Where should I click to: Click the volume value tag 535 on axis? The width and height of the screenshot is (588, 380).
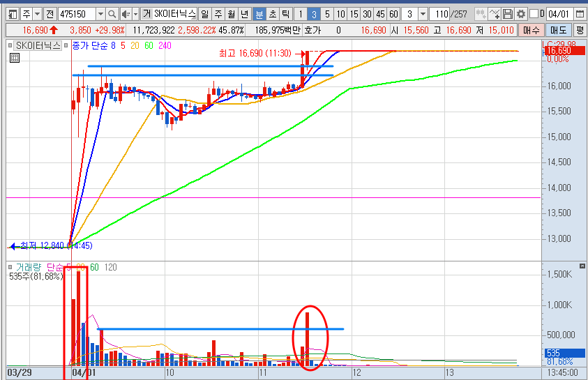point(565,353)
